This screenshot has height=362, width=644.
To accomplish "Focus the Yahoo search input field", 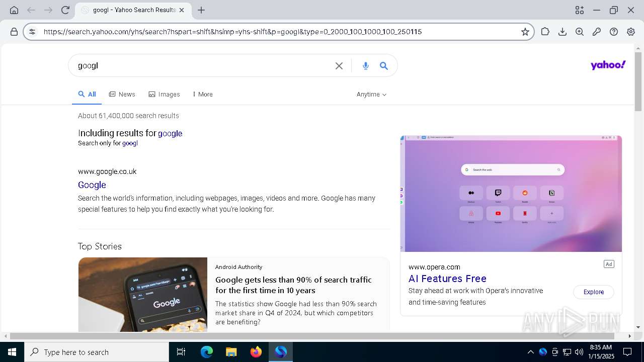I will pos(201,66).
